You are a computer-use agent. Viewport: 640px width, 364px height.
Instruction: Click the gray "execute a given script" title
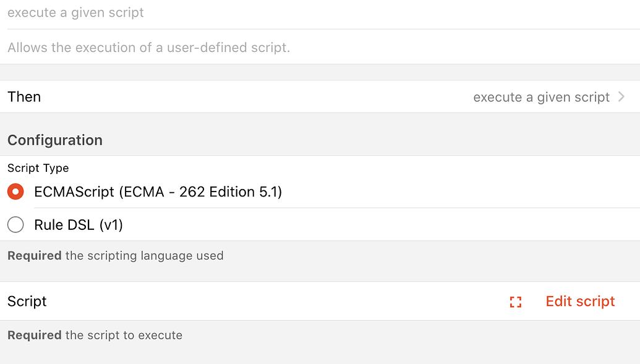[75, 12]
